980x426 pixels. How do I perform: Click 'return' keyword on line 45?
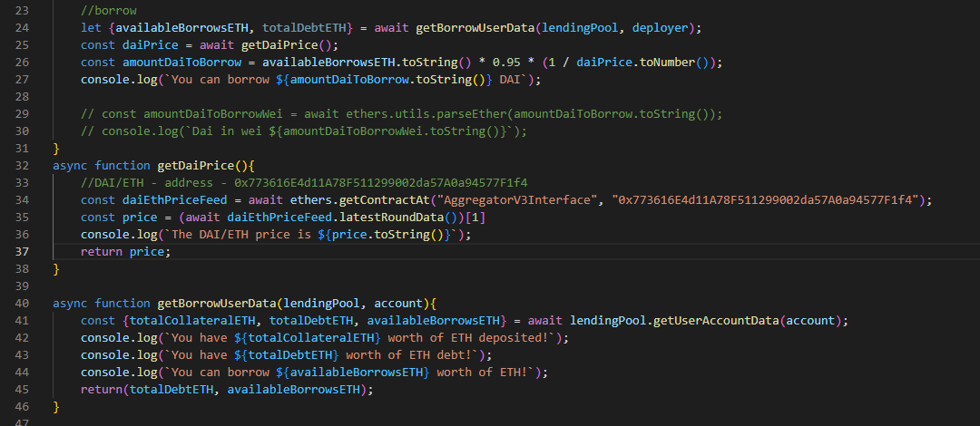pos(102,390)
